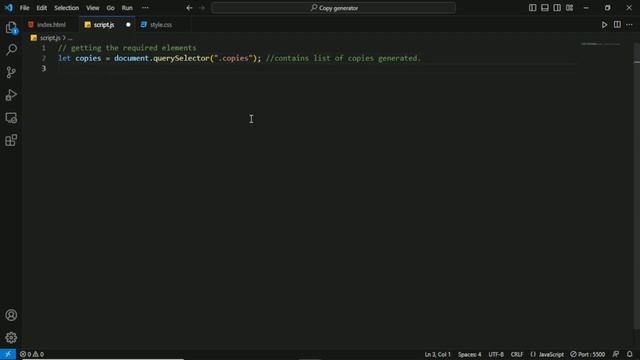
Task: Click the unsaved dot on script.js tab
Action: [128, 25]
